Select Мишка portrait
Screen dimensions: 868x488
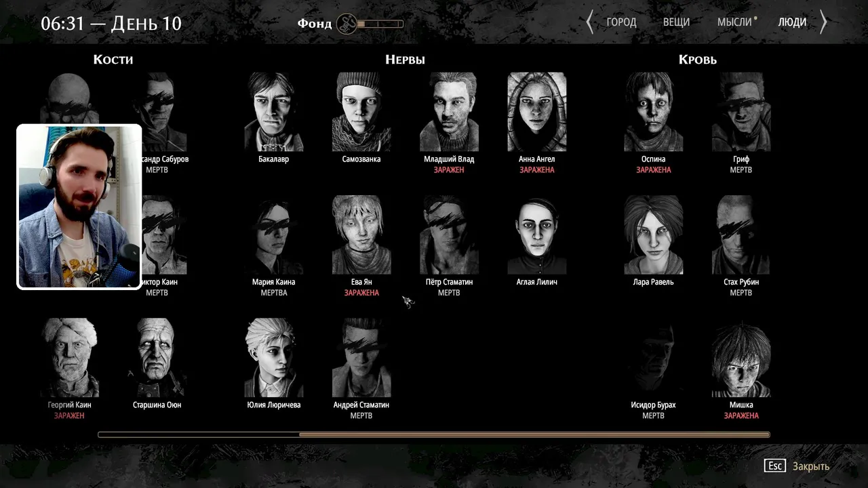click(x=741, y=357)
